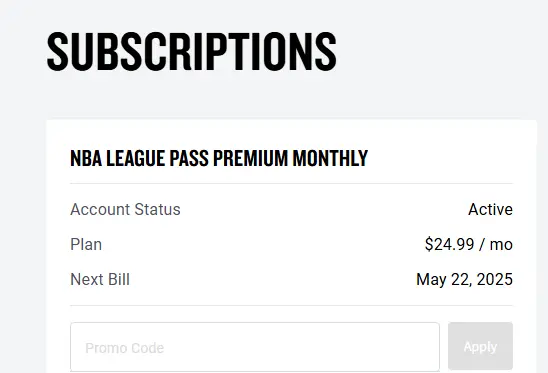Click the Account Status label
This screenshot has height=373, width=548.
coord(125,209)
